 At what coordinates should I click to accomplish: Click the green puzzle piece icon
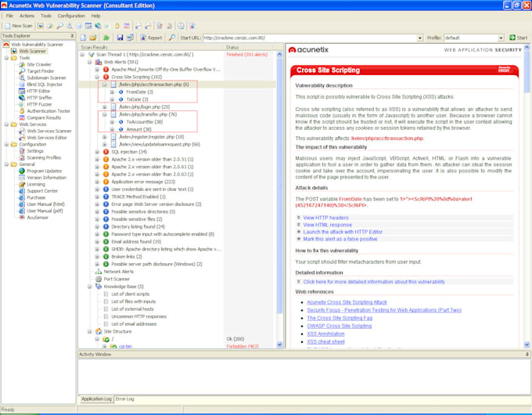(106, 38)
